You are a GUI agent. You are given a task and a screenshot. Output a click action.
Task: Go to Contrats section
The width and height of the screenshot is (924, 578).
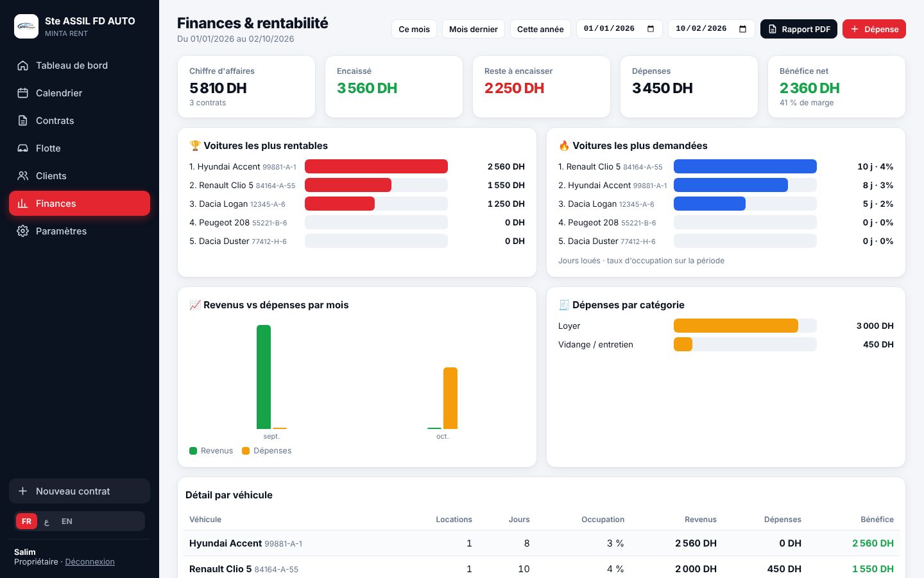80,121
